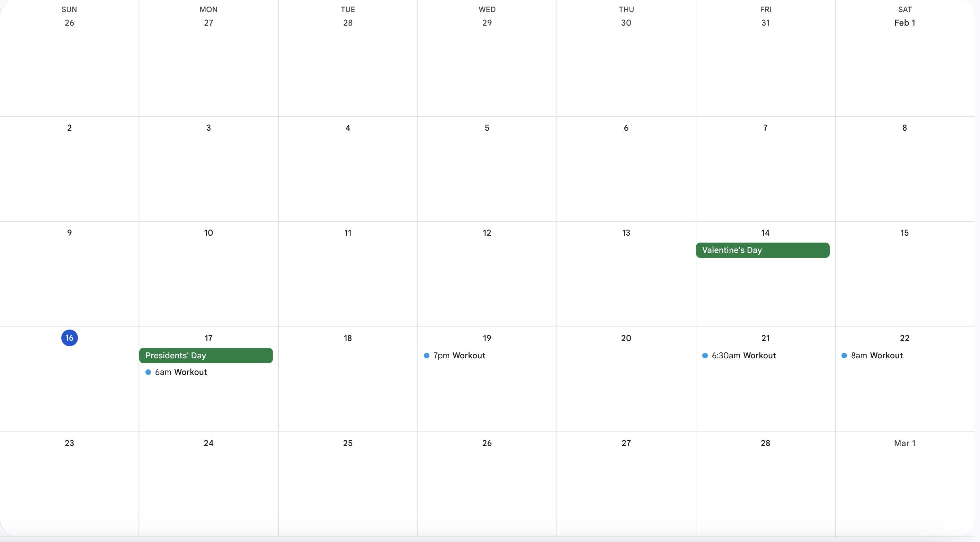Screen dimensions: 980x542
Task: Select today's date 16
Action: pos(69,338)
